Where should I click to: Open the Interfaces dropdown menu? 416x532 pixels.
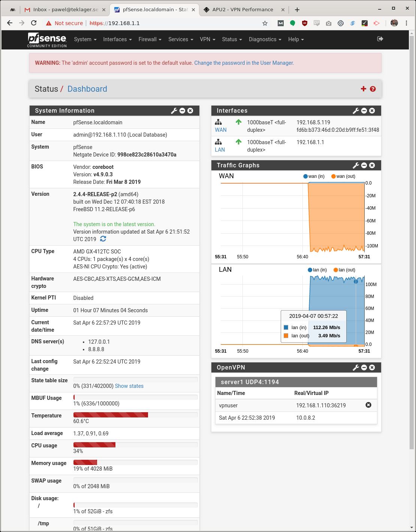(x=117, y=39)
